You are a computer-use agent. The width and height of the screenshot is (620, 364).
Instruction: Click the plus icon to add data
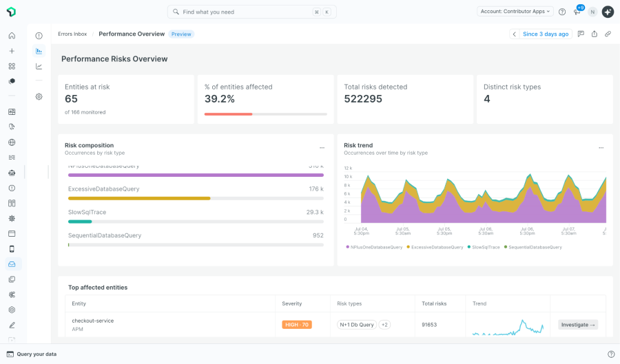click(x=12, y=51)
